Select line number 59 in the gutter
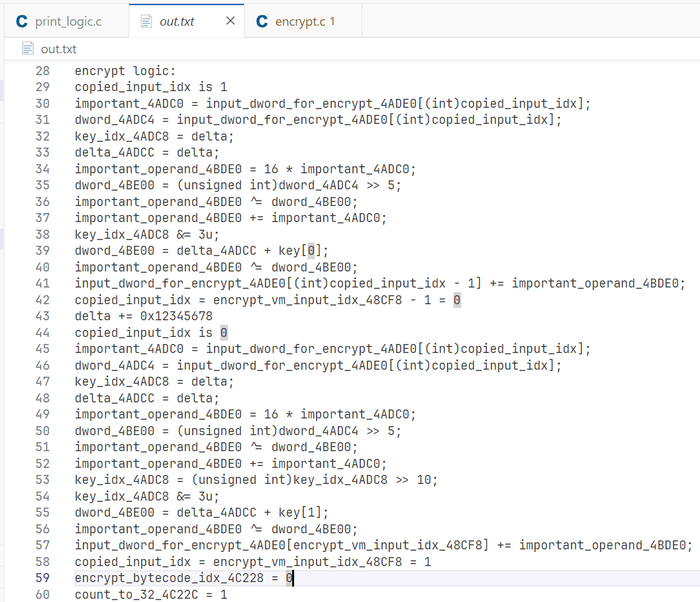The height and width of the screenshot is (602, 700). tap(42, 578)
